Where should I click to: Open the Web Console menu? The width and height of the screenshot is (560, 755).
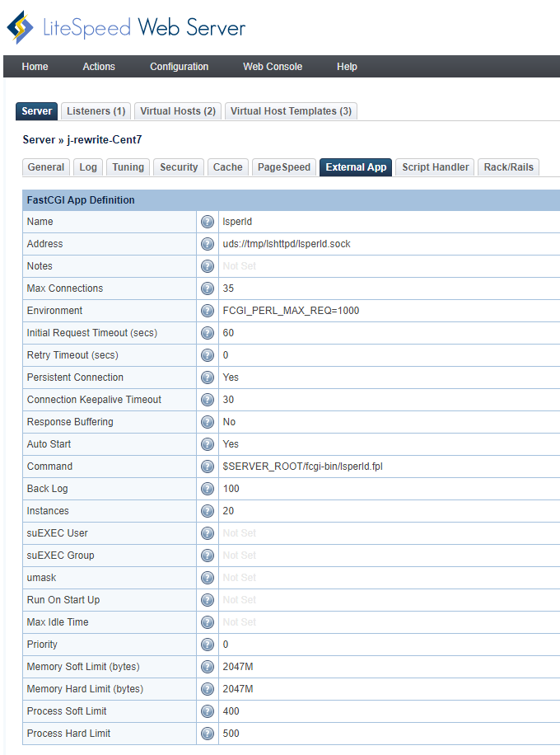point(273,67)
